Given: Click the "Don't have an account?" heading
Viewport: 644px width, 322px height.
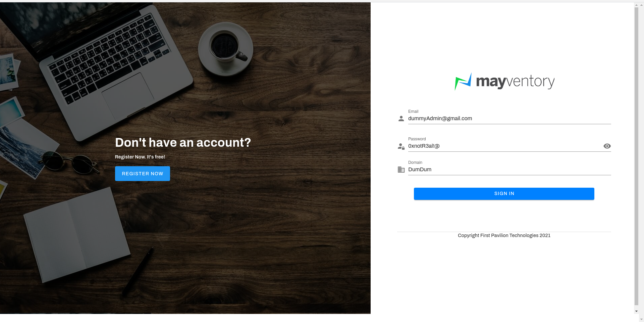Looking at the screenshot, I should 183,143.
